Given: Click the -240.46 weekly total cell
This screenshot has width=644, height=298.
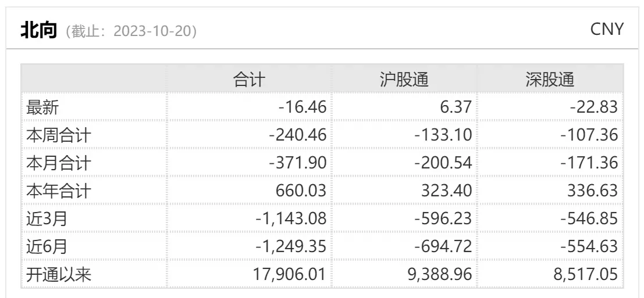Looking at the screenshot, I should [x=298, y=135].
